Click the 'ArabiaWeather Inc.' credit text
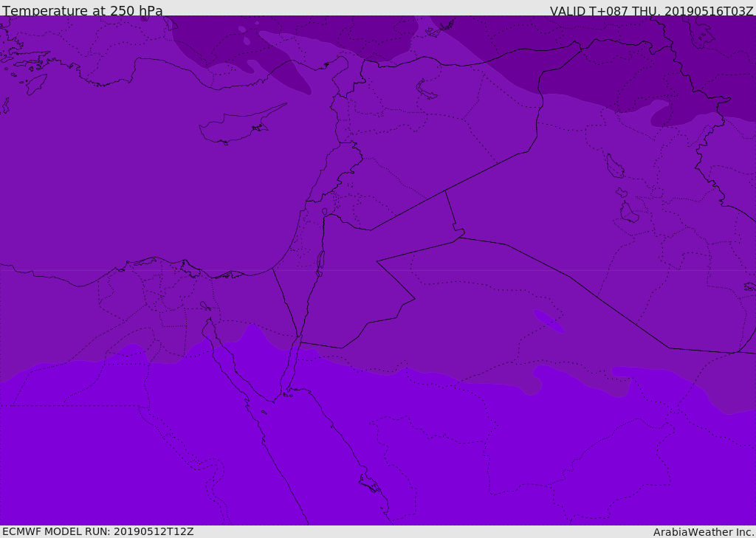 coord(704,532)
